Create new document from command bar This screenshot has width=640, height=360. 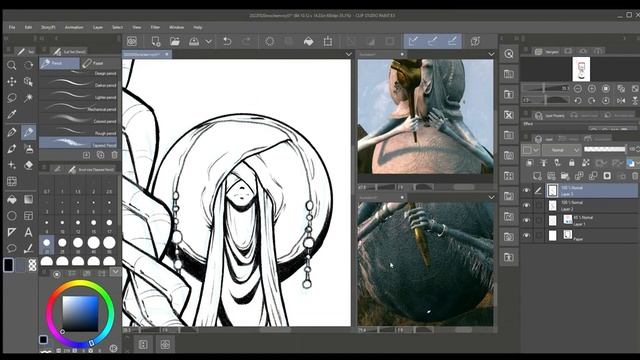point(156,41)
